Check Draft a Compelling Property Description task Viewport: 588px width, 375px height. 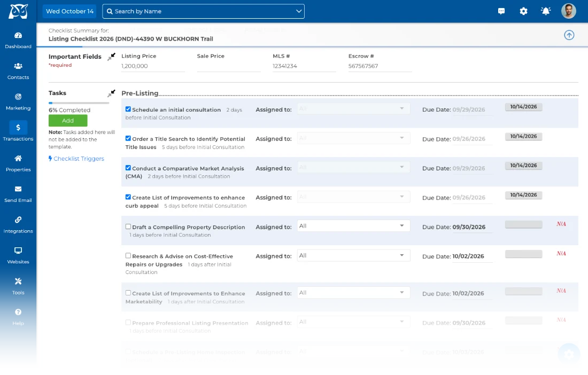click(x=128, y=226)
